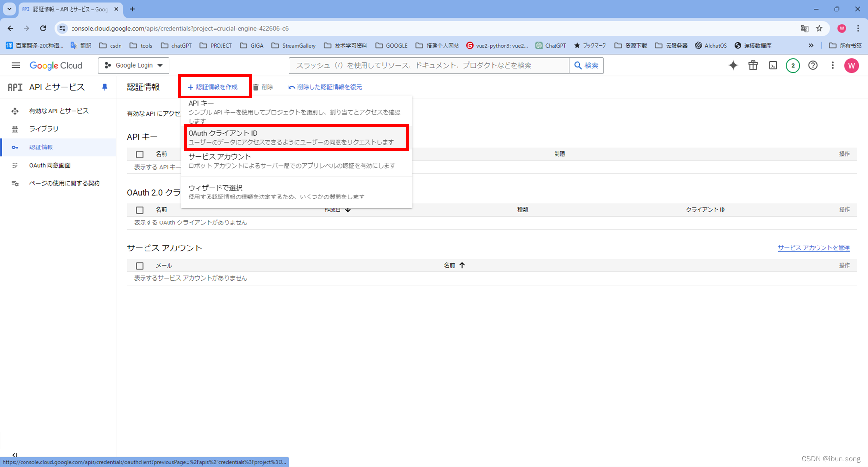The width and height of the screenshot is (868, 467).
Task: Focus the Google Cloud resource search field
Action: (x=429, y=65)
